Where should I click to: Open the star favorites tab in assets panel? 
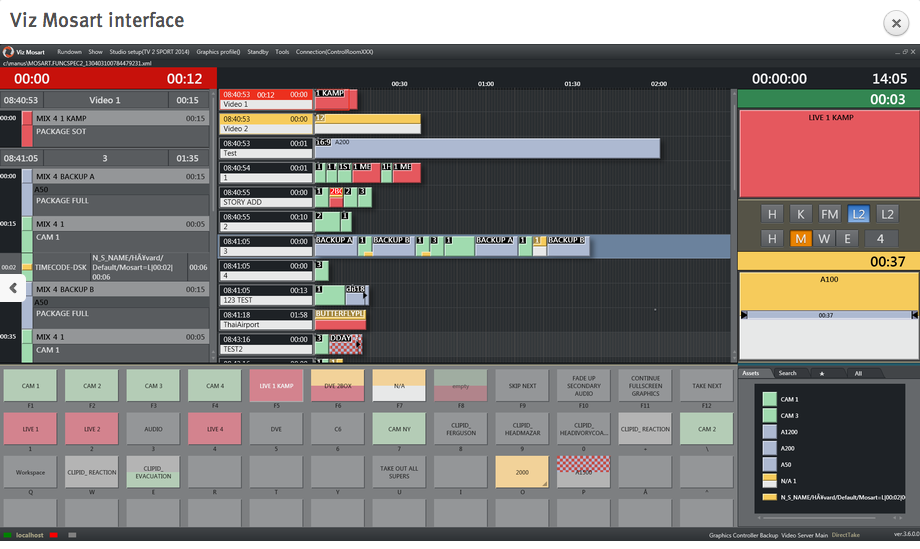[x=822, y=373]
